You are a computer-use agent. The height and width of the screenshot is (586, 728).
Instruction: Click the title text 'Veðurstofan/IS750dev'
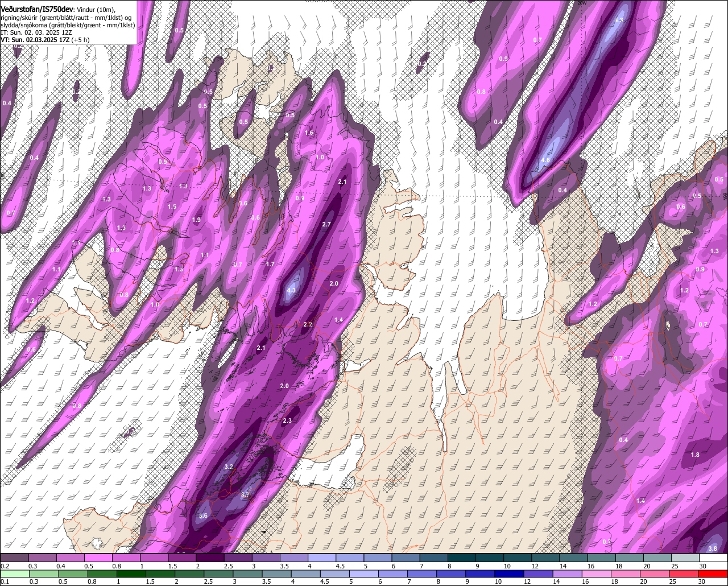coord(37,9)
